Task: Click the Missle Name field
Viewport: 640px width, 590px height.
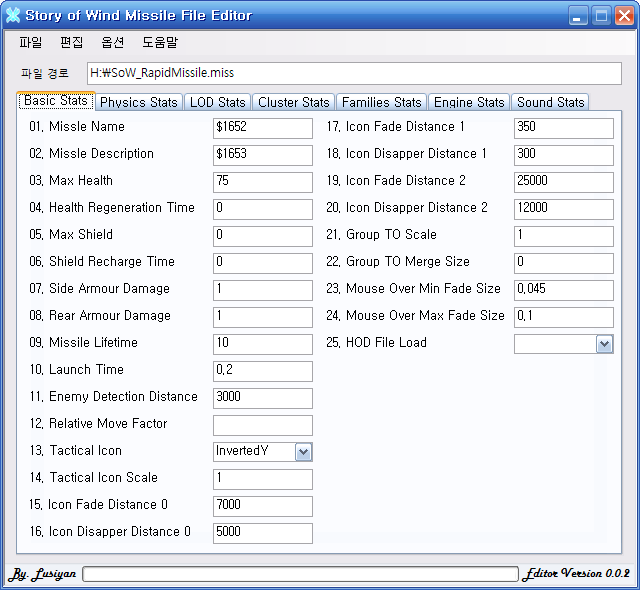Action: pyautogui.click(x=263, y=128)
